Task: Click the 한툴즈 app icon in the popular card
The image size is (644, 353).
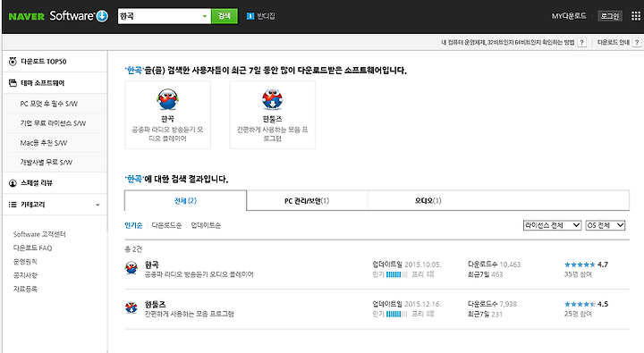Action: click(x=272, y=99)
